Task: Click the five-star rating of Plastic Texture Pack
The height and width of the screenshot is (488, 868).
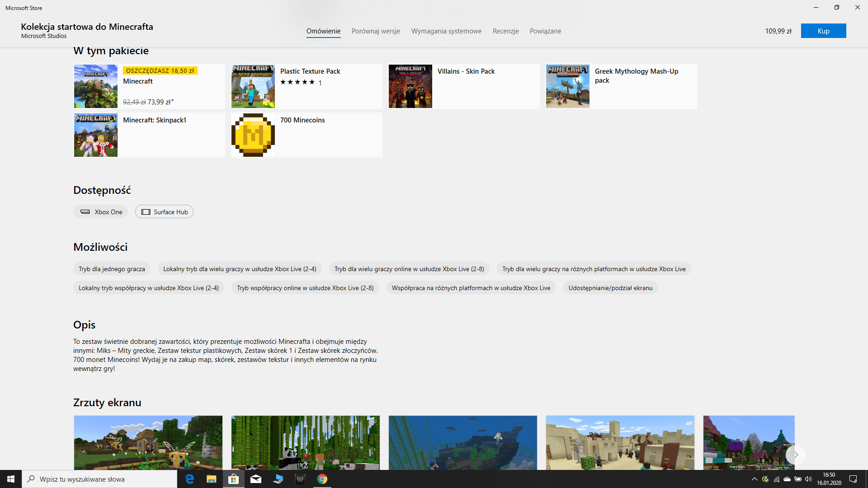Action: [297, 82]
